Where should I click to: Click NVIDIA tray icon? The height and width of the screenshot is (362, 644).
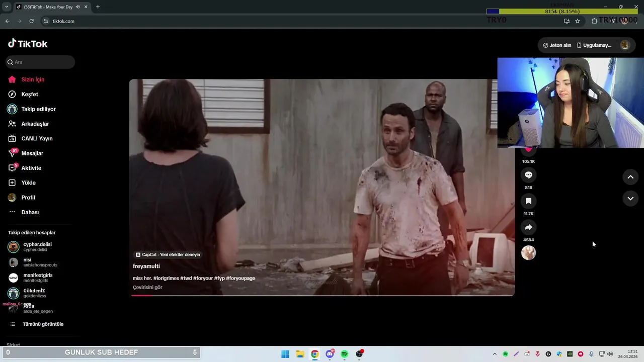coord(570,354)
